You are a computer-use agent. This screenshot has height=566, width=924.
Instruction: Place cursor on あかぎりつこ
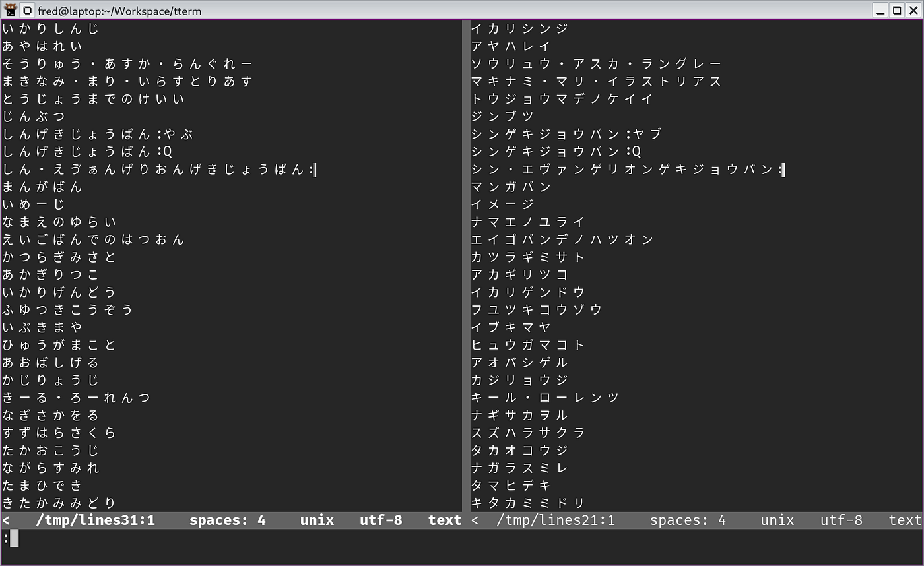pos(51,275)
